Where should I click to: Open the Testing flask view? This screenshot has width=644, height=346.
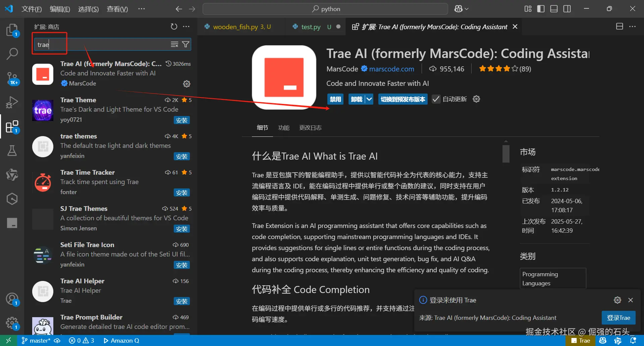[12, 151]
